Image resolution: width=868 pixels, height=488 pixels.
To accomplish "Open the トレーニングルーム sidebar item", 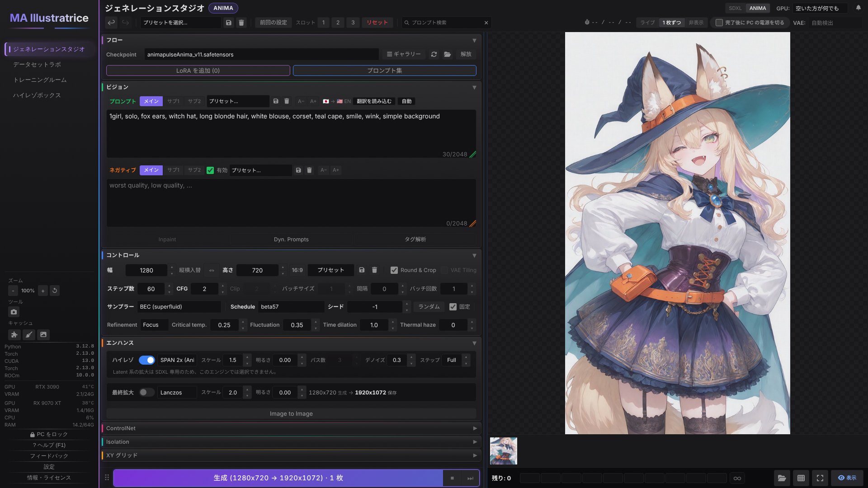I will [40, 80].
